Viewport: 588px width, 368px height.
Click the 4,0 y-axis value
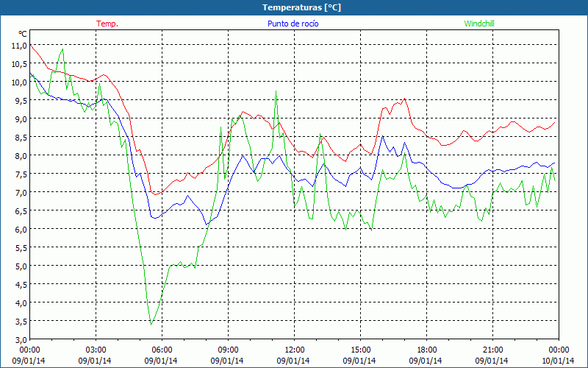(21, 303)
